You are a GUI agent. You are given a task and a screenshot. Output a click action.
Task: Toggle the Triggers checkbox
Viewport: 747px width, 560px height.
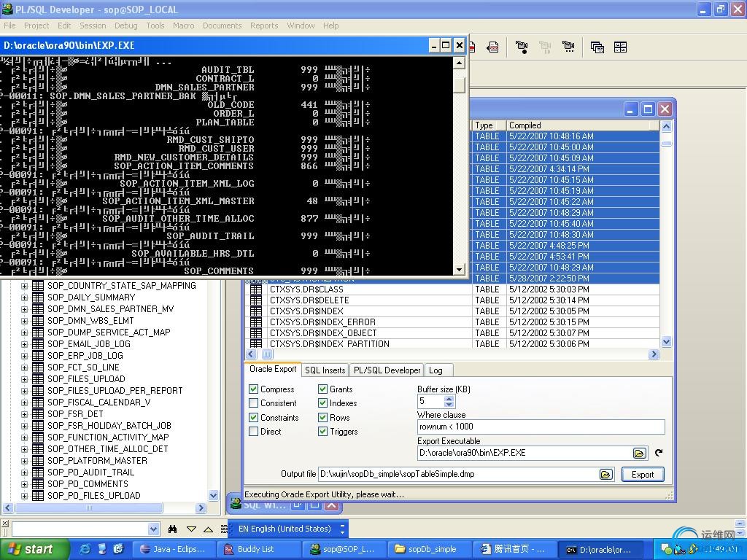(x=322, y=432)
